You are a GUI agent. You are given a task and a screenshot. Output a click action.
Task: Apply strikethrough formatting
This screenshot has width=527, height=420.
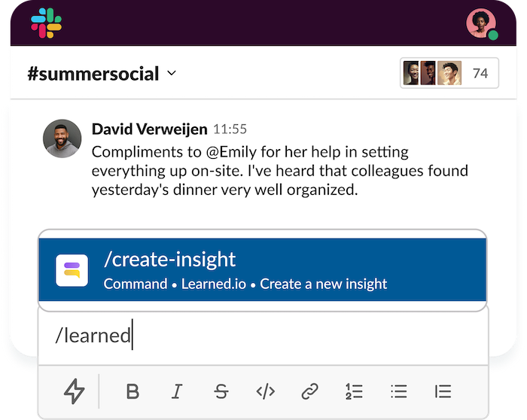[221, 391]
